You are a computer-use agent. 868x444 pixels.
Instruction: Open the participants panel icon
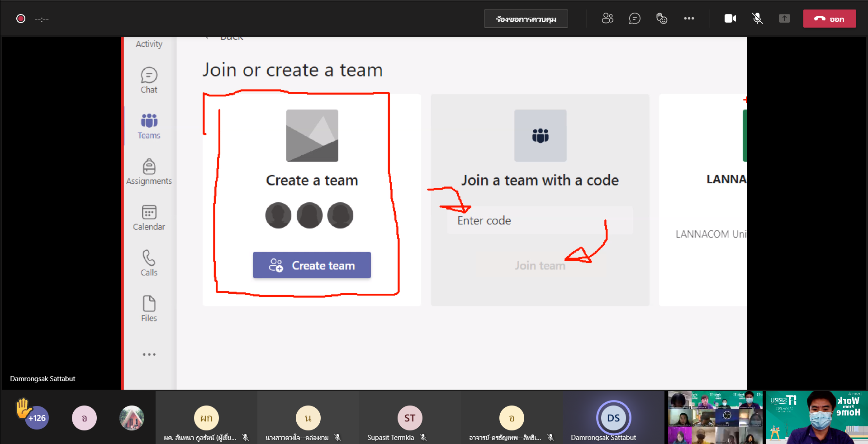pos(607,19)
